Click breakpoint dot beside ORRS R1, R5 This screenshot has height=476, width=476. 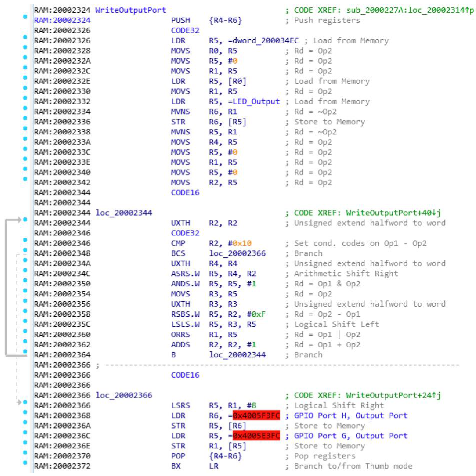pyautogui.click(x=25, y=331)
